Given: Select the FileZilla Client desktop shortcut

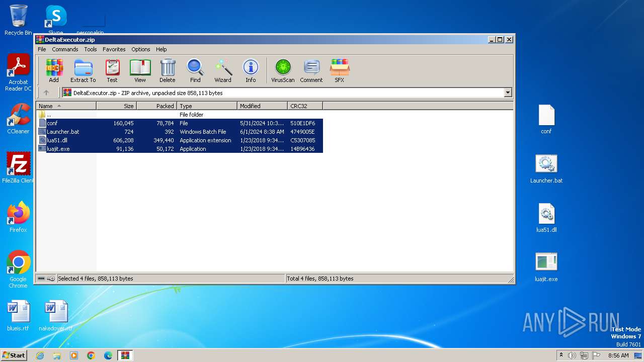Looking at the screenshot, I should point(18,168).
